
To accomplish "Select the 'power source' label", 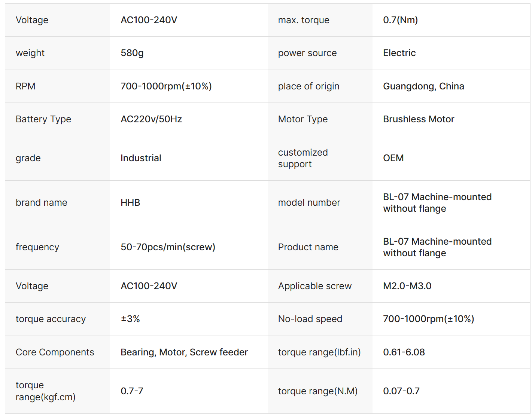I will point(307,53).
